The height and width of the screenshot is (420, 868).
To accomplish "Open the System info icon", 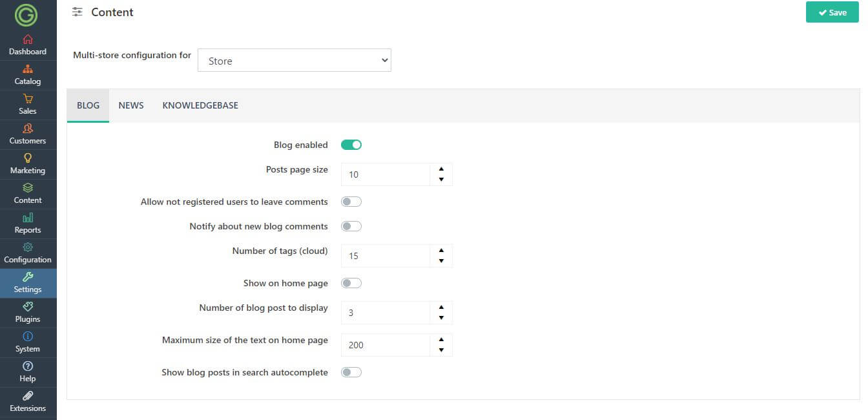I will point(28,337).
